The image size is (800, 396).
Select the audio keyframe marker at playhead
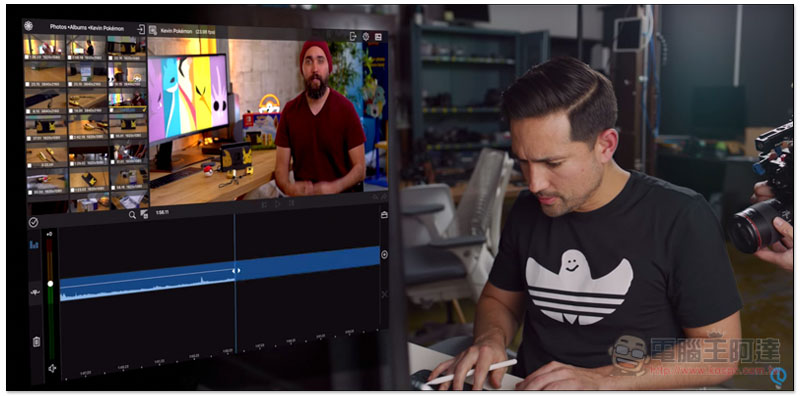(236, 271)
